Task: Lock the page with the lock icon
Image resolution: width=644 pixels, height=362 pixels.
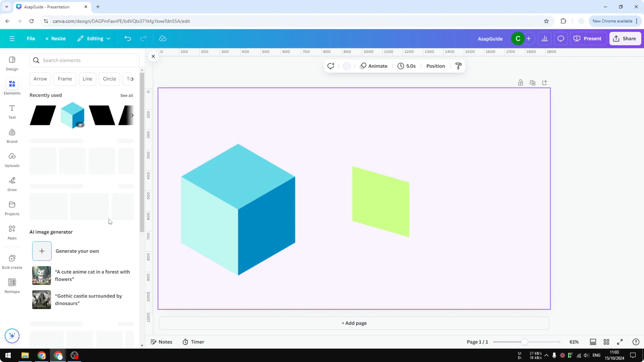Action: (x=521, y=82)
